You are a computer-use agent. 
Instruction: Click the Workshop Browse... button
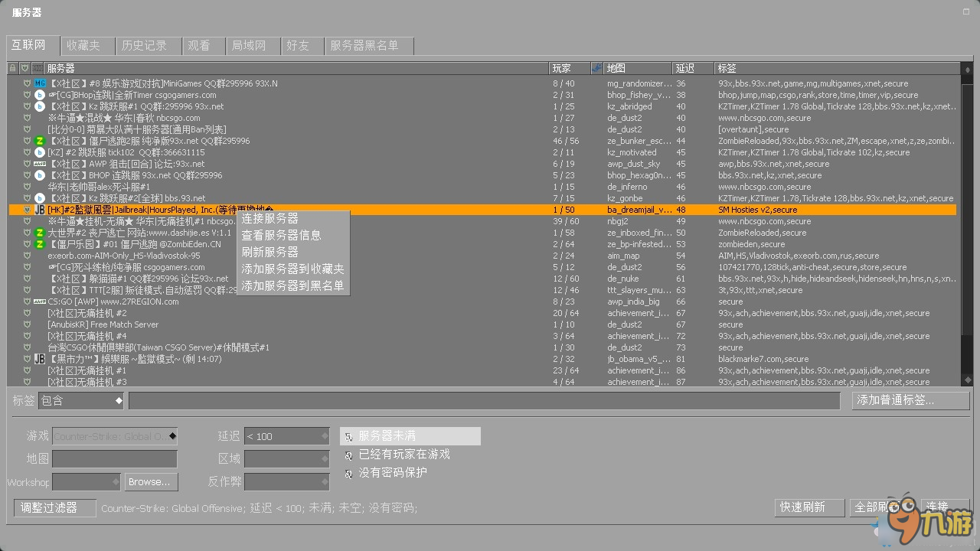(150, 482)
